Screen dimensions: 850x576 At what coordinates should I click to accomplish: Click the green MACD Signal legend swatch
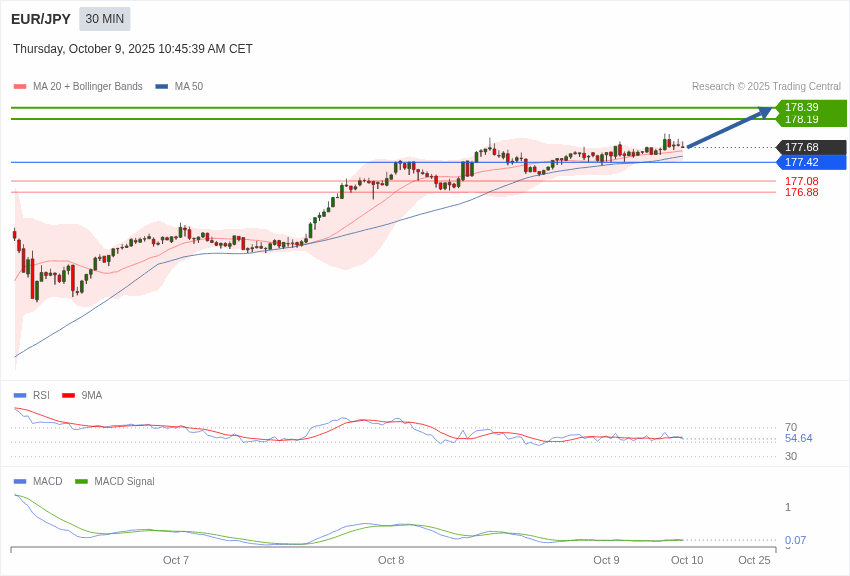(82, 481)
